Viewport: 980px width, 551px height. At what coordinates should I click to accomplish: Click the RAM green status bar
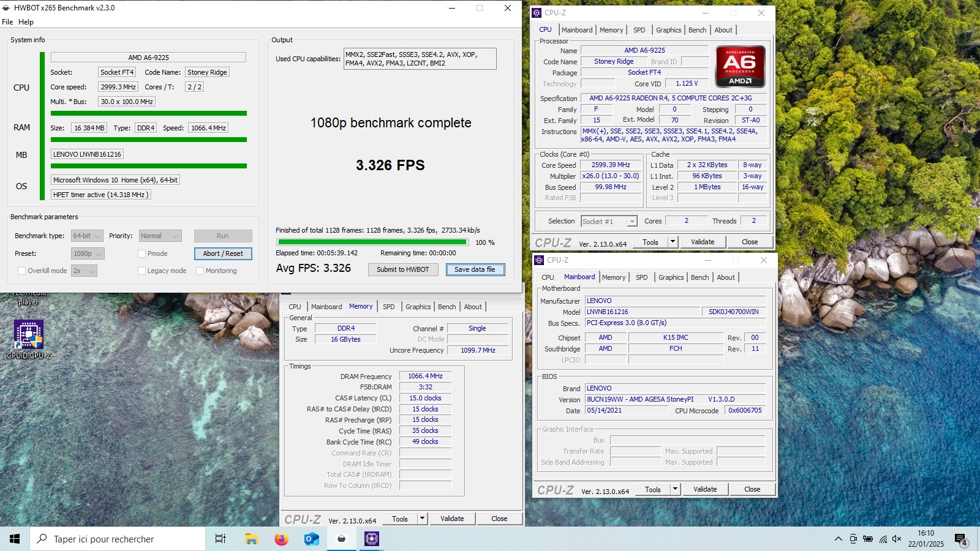[149, 140]
